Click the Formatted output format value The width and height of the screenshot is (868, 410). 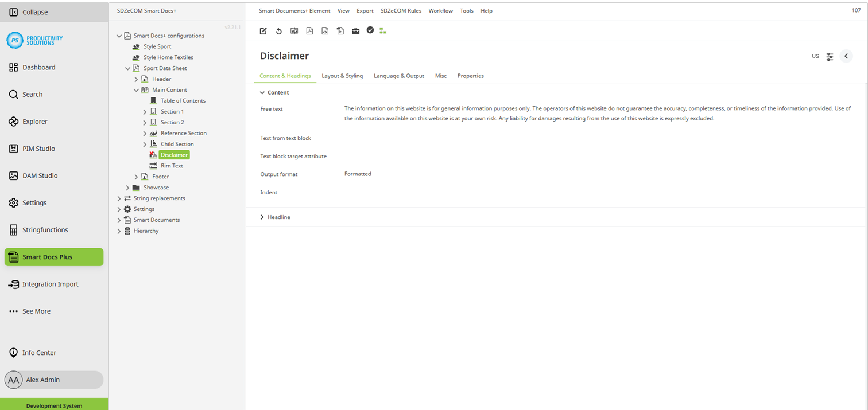pyautogui.click(x=358, y=174)
